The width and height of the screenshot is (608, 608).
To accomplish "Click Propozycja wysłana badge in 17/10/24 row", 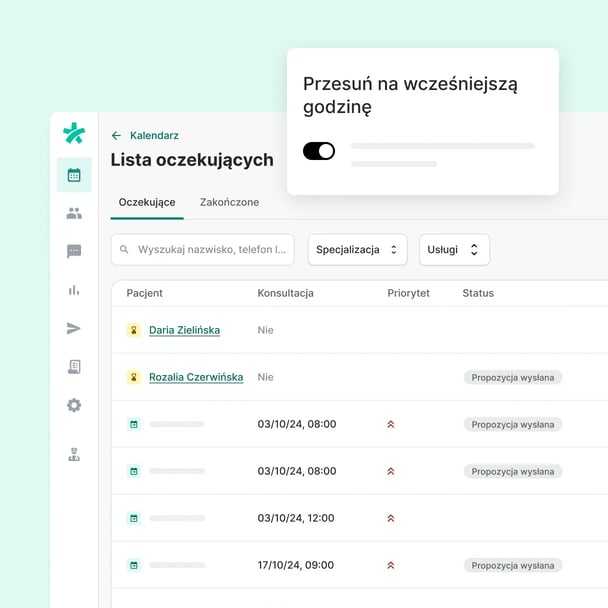I will click(513, 565).
